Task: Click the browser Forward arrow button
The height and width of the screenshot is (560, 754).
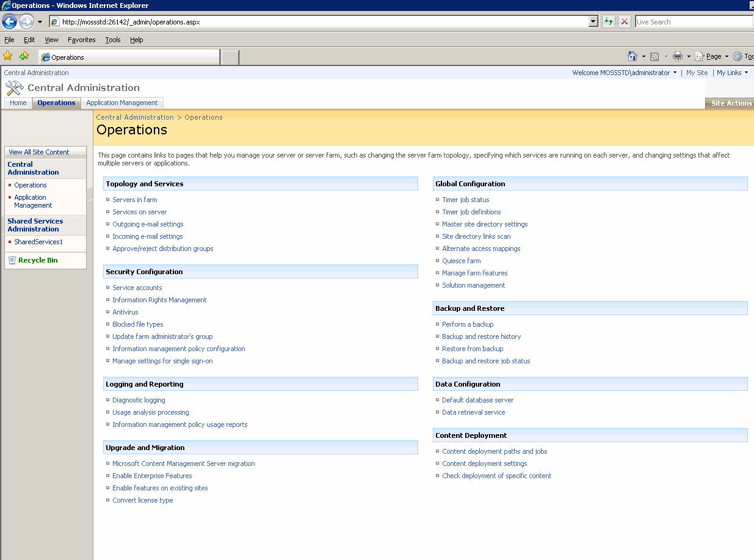Action: pos(26,22)
